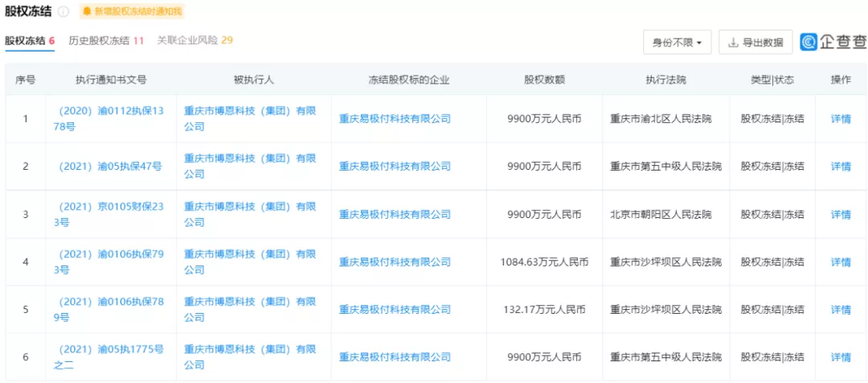The image size is (868, 383).
Task: Switch to 历史股权冻结 11 tab
Action: point(106,41)
